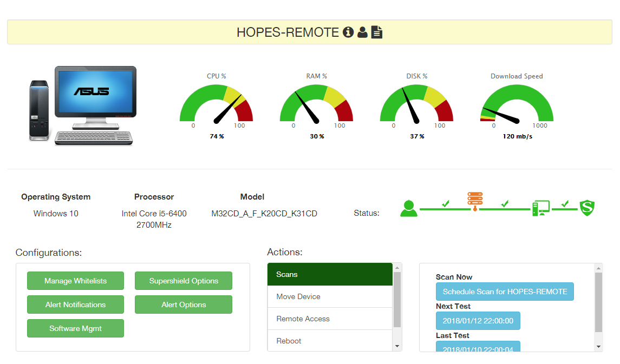
Task: Click the green user status icon
Action: click(409, 208)
